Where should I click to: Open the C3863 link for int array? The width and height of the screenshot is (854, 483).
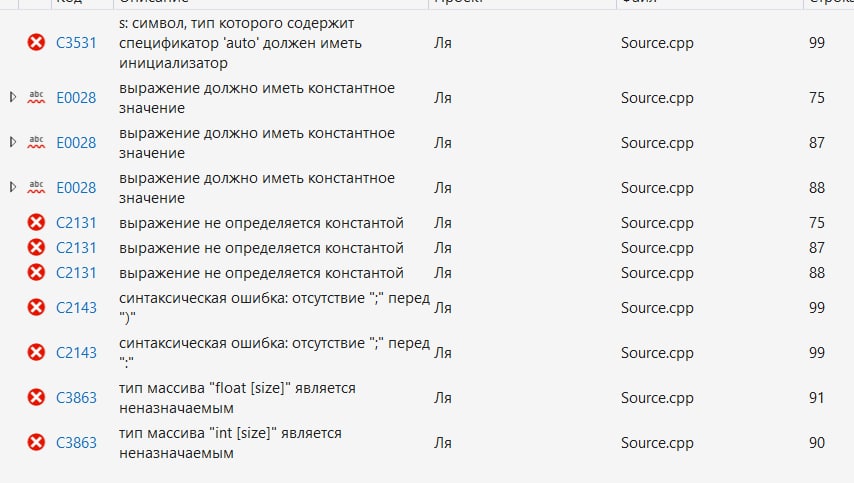click(x=76, y=442)
